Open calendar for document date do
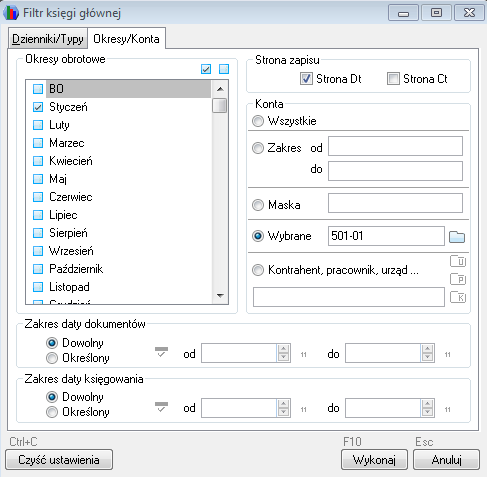Viewport: 487px width, 477px height. 447,354
